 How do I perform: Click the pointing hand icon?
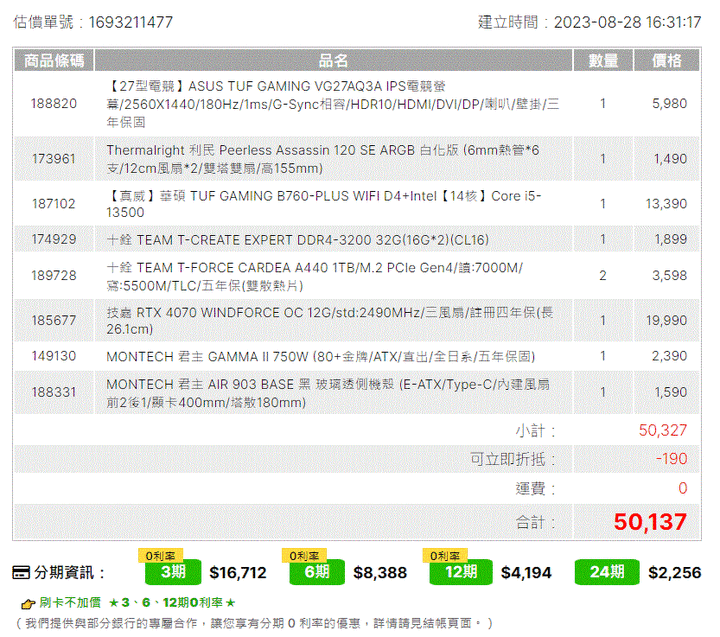(28, 603)
